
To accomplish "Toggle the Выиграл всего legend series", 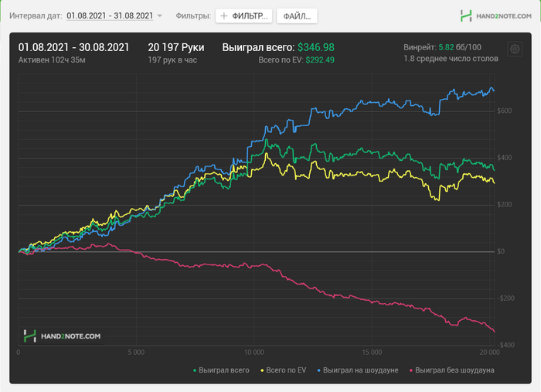I will click(221, 370).
